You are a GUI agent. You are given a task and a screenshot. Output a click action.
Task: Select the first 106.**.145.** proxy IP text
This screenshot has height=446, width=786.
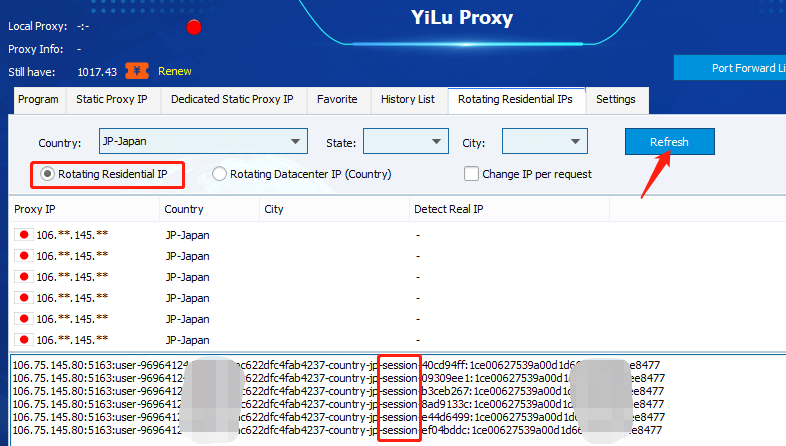tap(72, 235)
